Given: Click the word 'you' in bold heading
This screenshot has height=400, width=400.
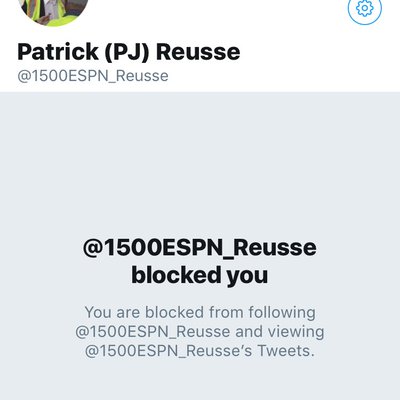Looking at the screenshot, I should click(247, 277).
